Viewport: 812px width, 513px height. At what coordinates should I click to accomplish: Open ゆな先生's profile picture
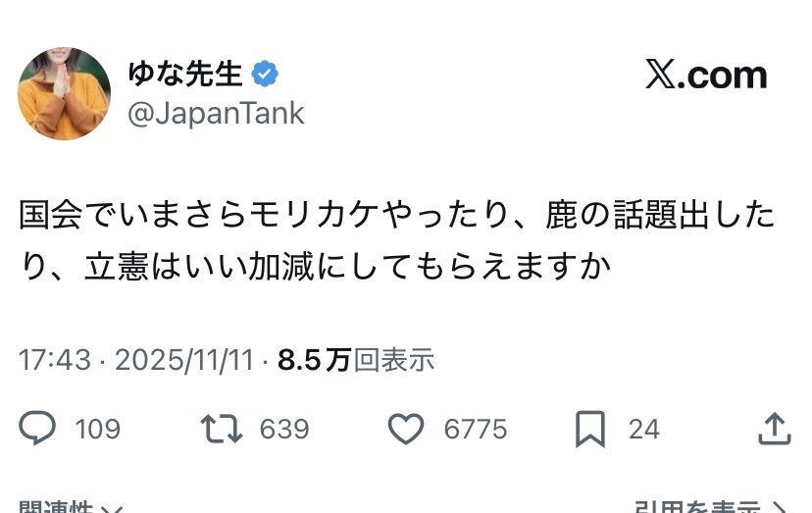tap(64, 93)
